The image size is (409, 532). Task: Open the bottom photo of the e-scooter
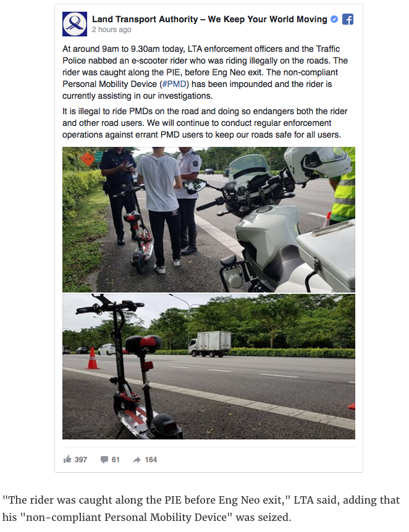point(209,367)
